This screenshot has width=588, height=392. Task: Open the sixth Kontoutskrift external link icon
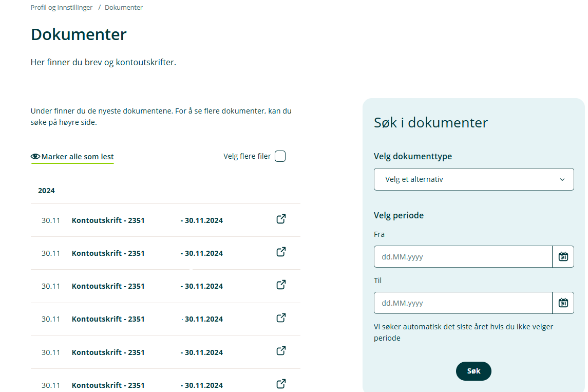point(281,384)
